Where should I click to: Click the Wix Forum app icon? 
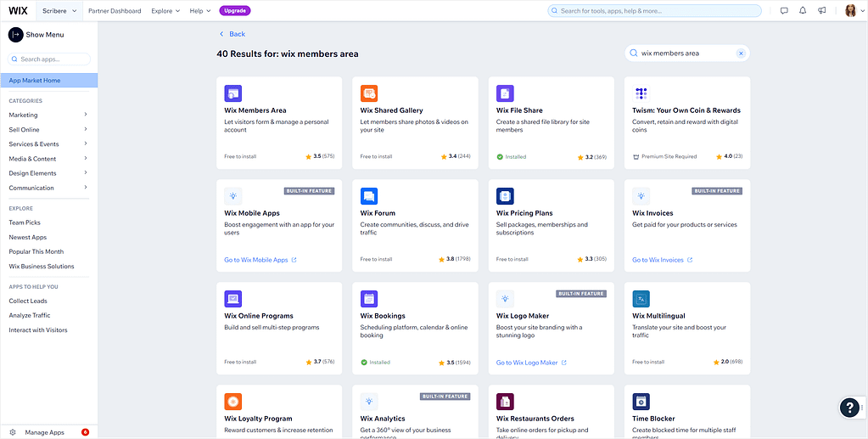click(369, 195)
